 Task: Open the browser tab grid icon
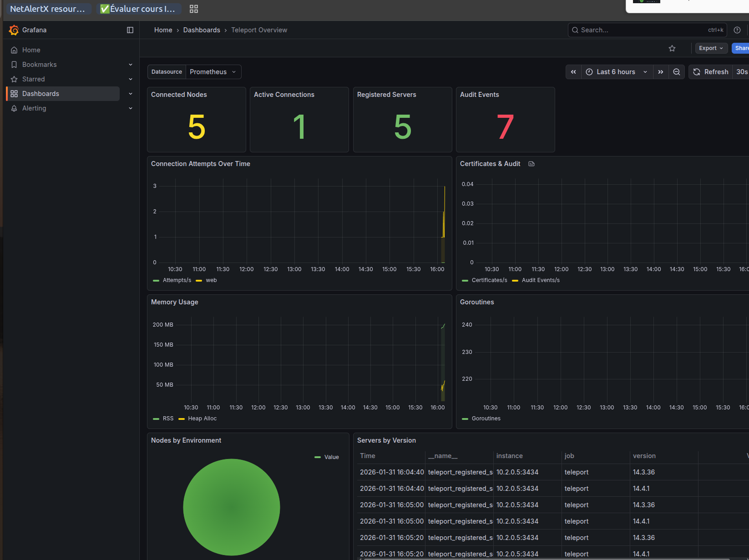194,9
